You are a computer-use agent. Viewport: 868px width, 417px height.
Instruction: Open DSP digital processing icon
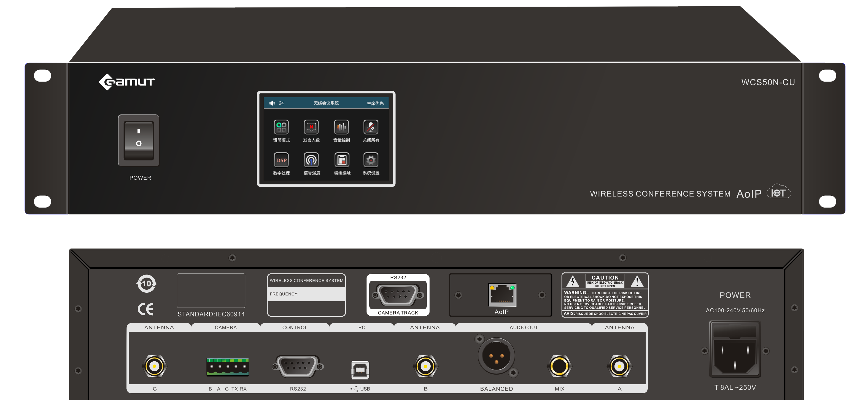[x=281, y=160]
